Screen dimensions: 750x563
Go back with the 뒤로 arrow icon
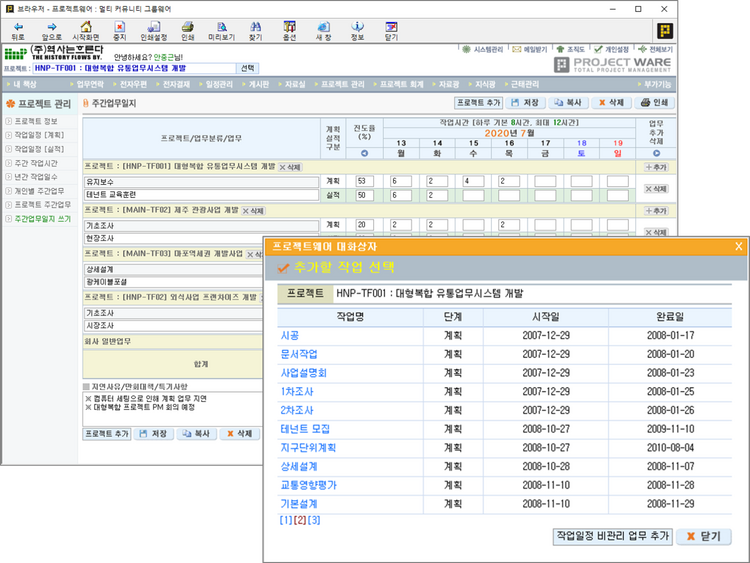[x=18, y=31]
